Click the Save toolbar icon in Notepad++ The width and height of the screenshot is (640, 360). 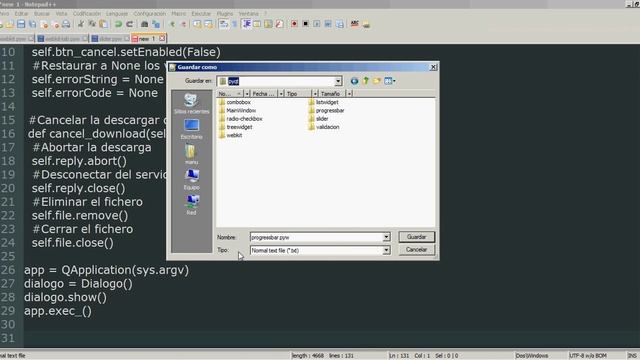pyautogui.click(x=21, y=24)
